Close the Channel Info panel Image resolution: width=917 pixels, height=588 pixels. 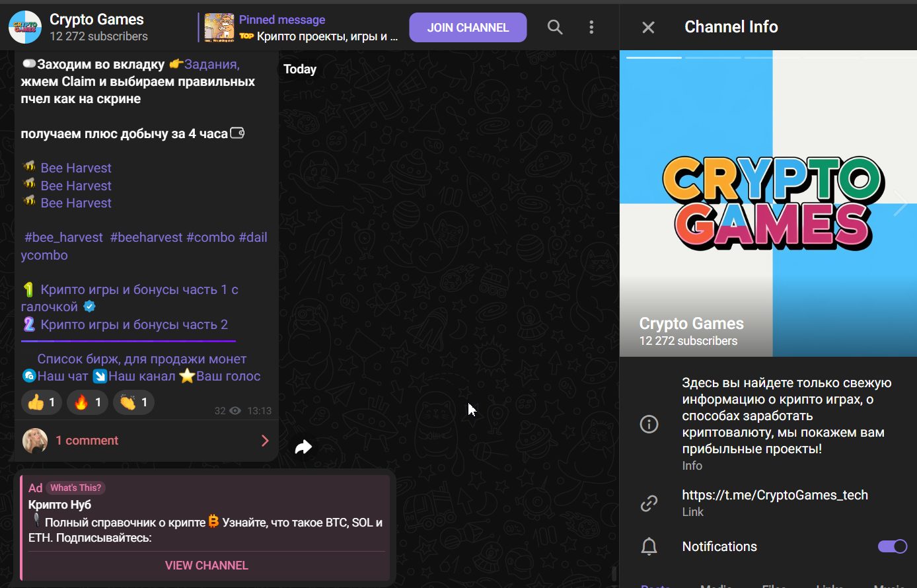tap(648, 27)
